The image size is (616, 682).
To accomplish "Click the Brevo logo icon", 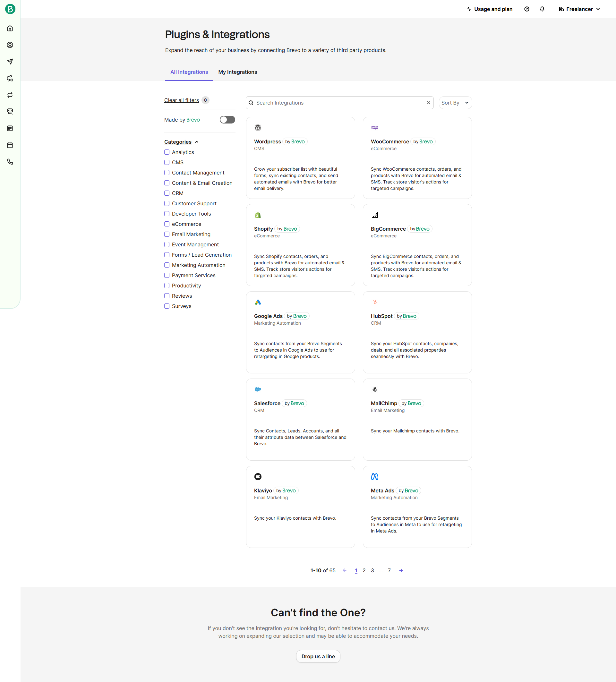I will pyautogui.click(x=10, y=9).
